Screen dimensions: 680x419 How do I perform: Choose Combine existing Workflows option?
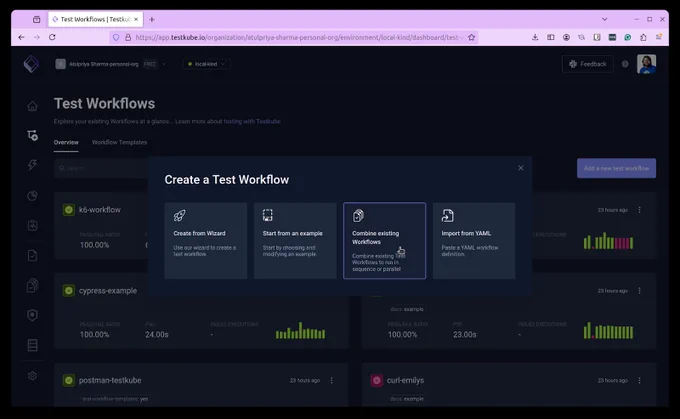click(x=385, y=241)
